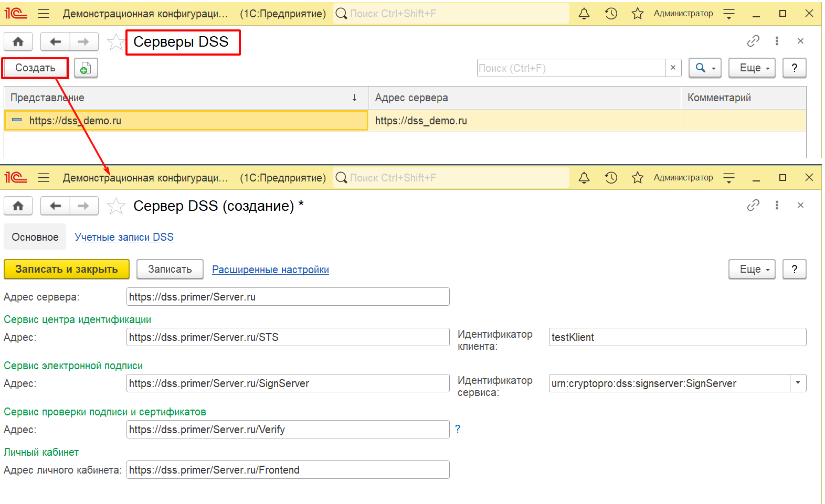
Task: Open service menu next to Администратор in upper window
Action: pos(729,14)
